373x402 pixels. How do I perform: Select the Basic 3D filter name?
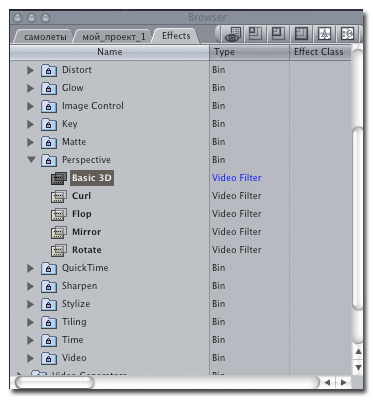(92, 178)
